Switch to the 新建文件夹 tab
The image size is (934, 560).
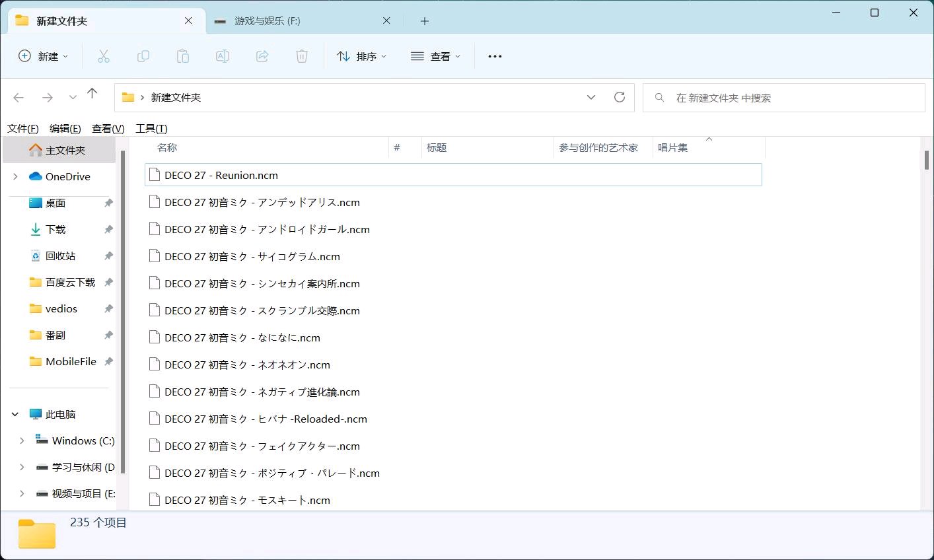[x=106, y=20]
